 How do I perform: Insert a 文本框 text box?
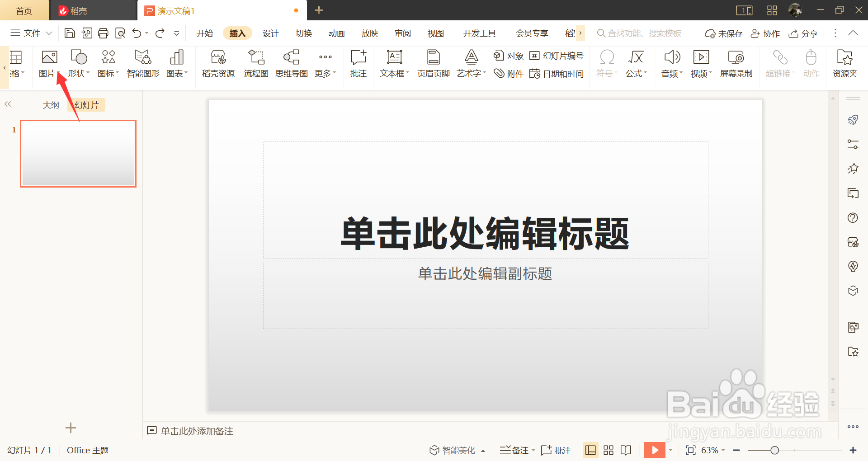393,63
